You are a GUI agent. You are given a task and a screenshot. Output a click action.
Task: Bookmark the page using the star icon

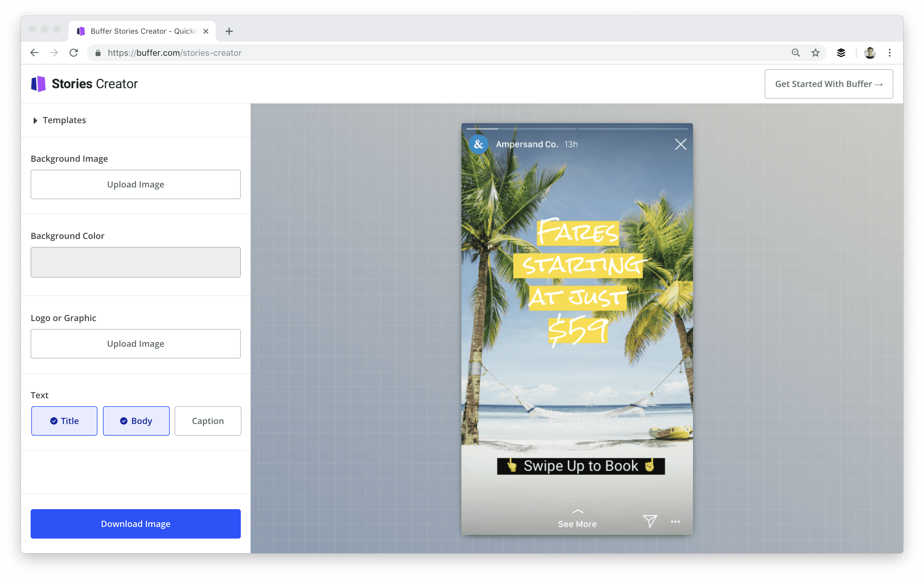[x=815, y=52]
